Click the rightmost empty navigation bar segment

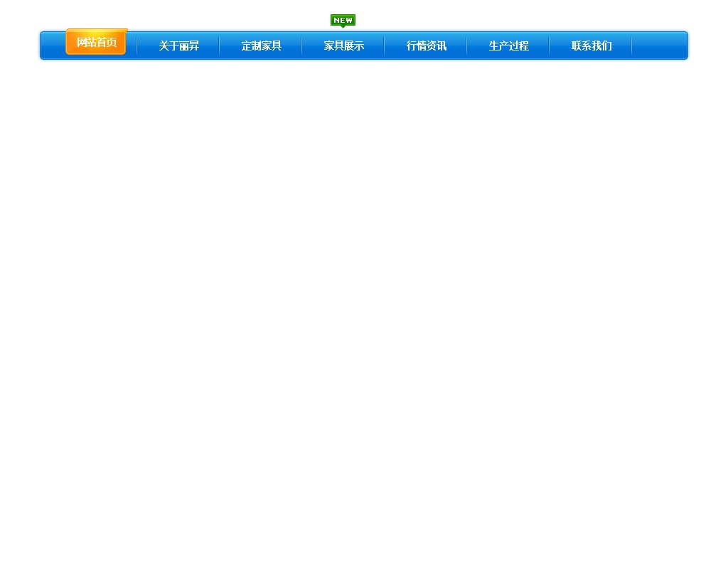[x=660, y=46]
